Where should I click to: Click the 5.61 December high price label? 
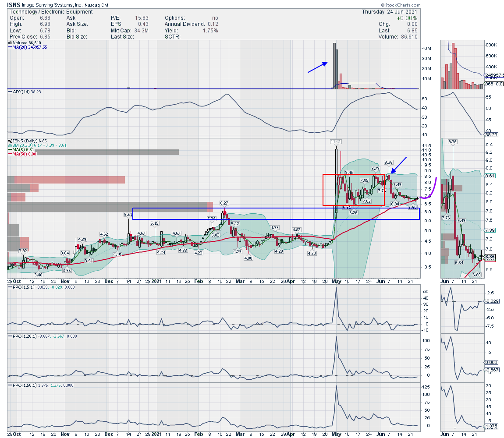click(x=128, y=214)
